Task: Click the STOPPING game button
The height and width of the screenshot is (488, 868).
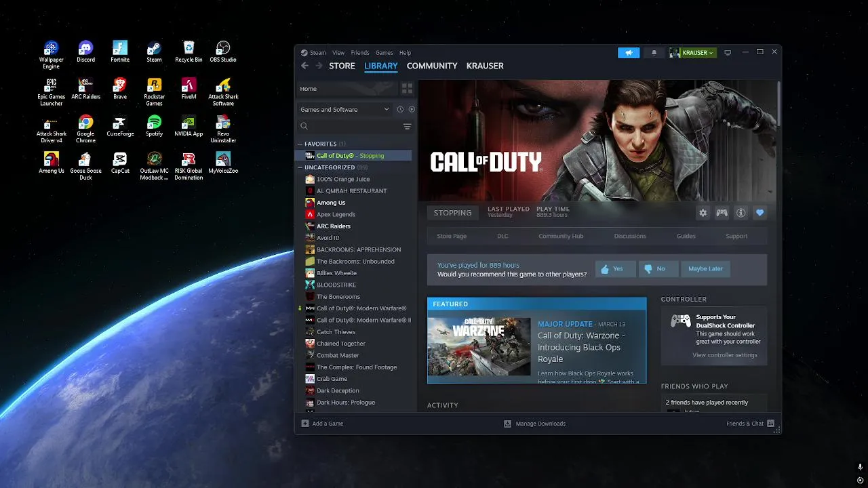Action: (452, 213)
